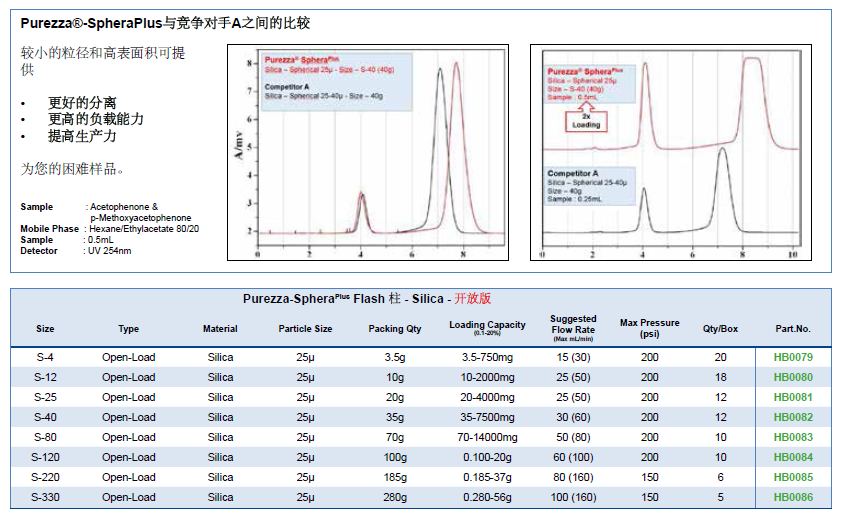This screenshot has height=520, width=841.
Task: Click the 0.100-20g loading capacity cell
Action: coord(487,457)
